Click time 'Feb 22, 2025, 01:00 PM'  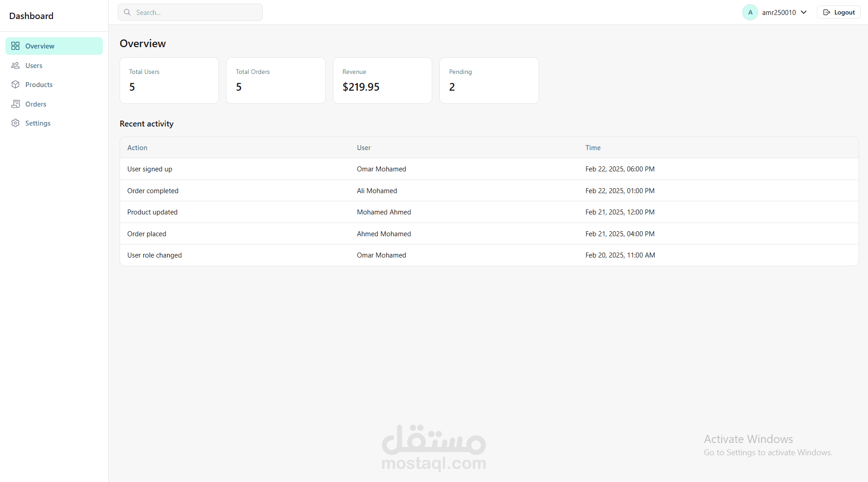620,190
